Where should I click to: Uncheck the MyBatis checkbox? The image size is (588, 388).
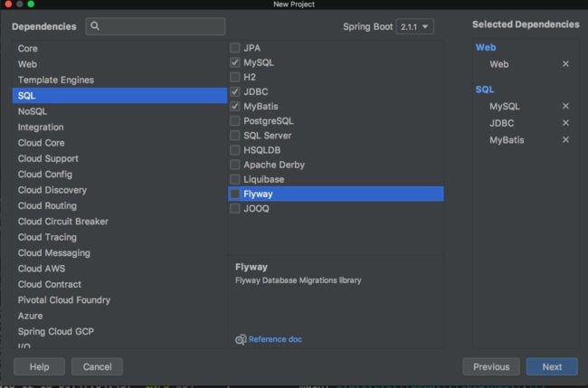coord(235,107)
